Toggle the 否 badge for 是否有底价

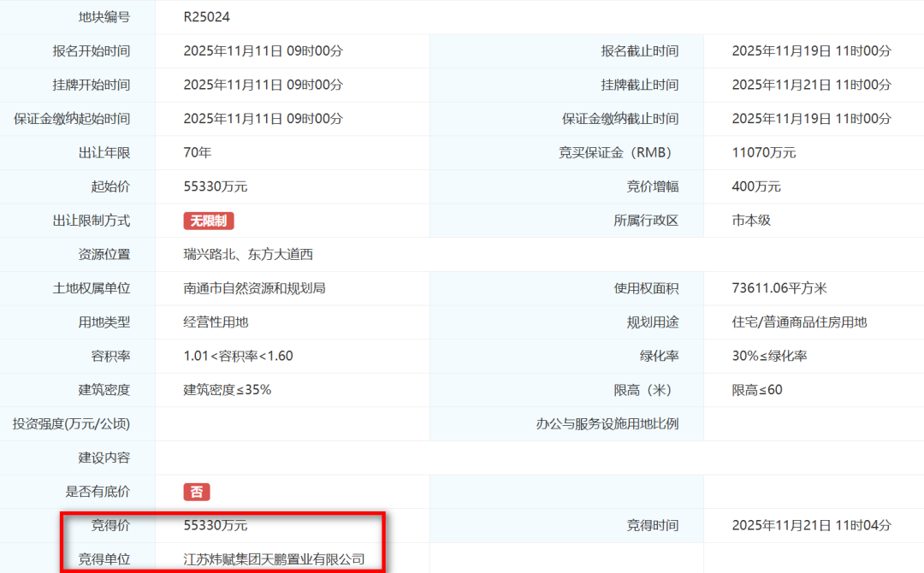tap(195, 492)
